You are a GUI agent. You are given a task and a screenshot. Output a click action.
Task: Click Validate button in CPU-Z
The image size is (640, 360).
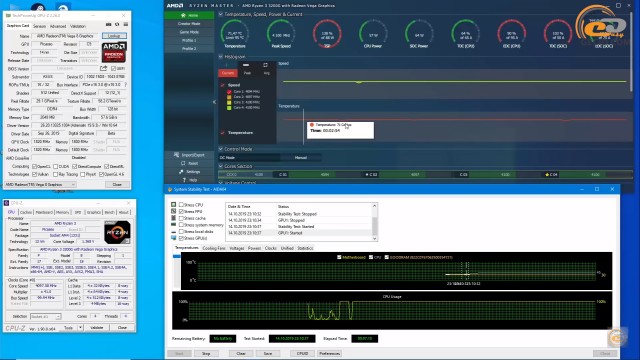click(97, 328)
